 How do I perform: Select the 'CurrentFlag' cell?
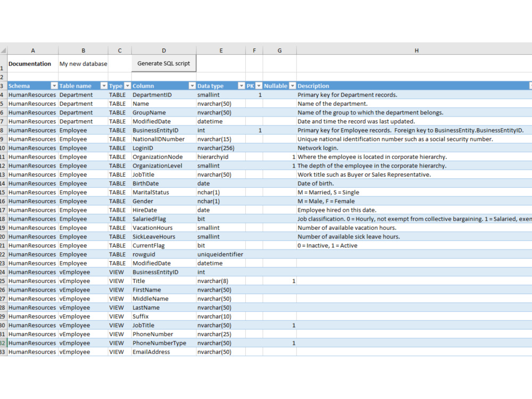pyautogui.click(x=164, y=245)
